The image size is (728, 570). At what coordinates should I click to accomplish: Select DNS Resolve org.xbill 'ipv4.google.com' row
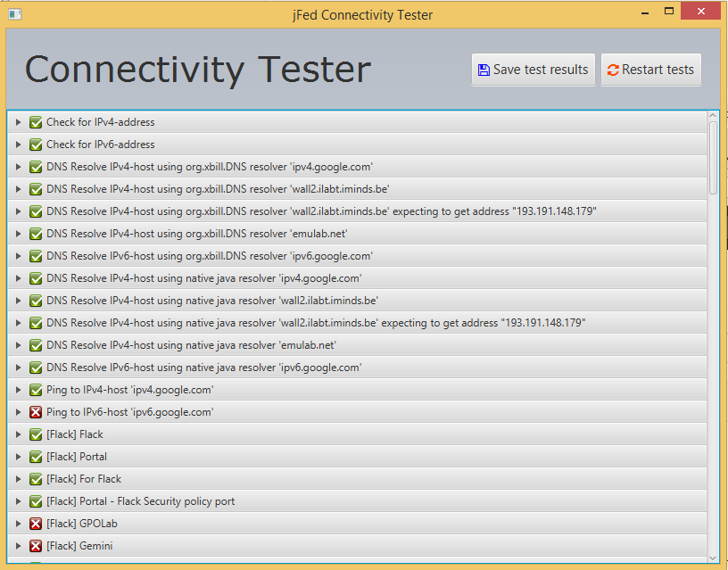pos(357,167)
